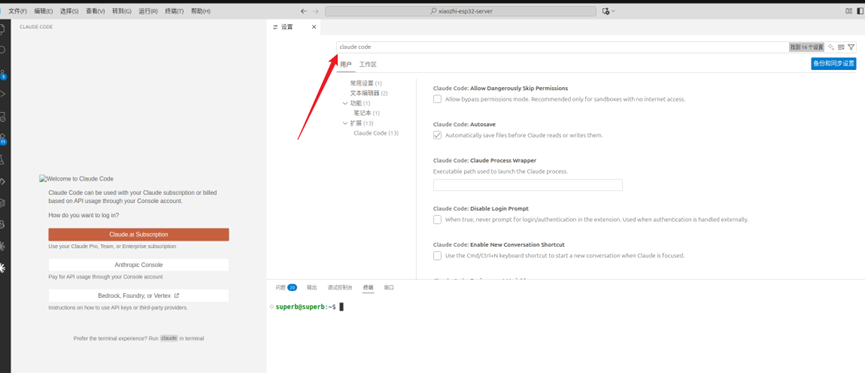Select 笔记本 (1) in settings tree
Screen dimensions: 865x373
pos(366,113)
